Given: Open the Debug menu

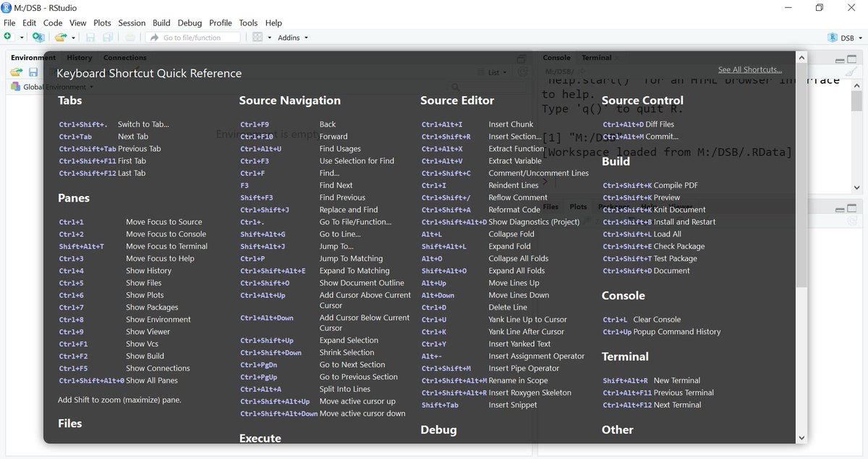Looking at the screenshot, I should pyautogui.click(x=190, y=23).
